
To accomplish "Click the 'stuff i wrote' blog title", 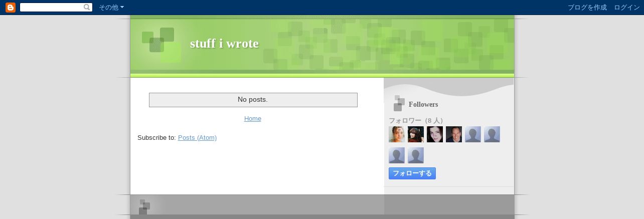I will tap(224, 44).
